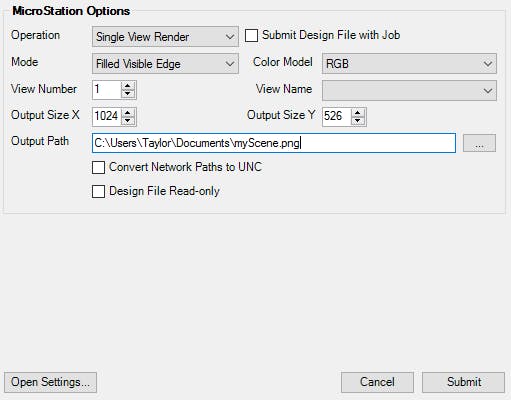Screen dimensions: 511x400
Task: Click Open Settings button
Action: 50,382
